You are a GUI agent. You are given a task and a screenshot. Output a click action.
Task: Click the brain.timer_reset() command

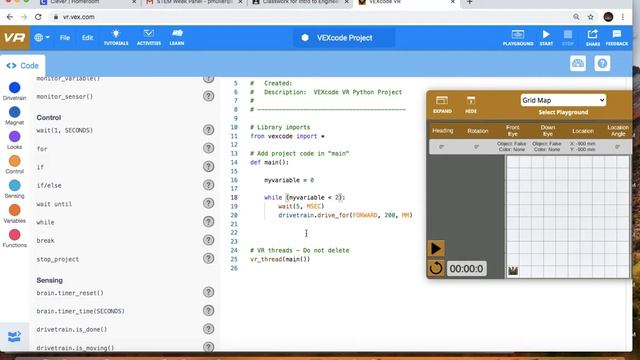pyautogui.click(x=70, y=293)
